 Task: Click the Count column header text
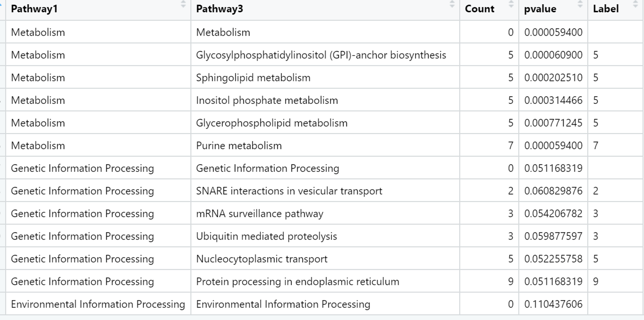pos(479,9)
